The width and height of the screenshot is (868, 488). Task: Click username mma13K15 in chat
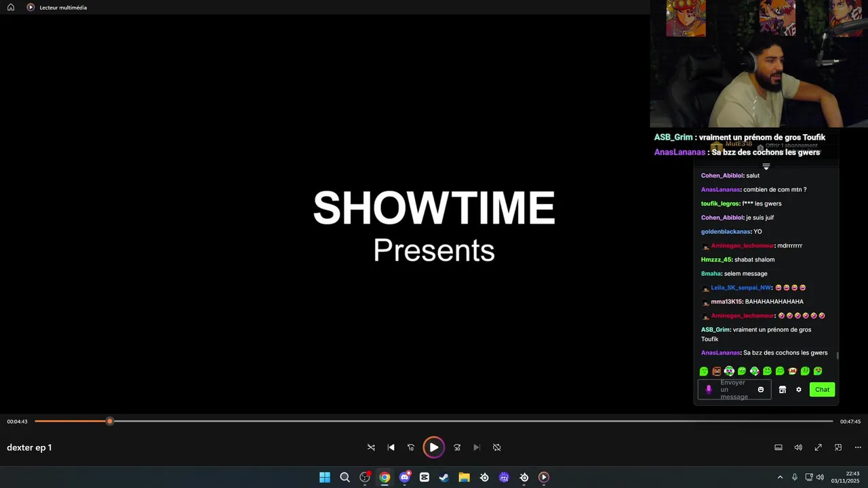[726, 302]
